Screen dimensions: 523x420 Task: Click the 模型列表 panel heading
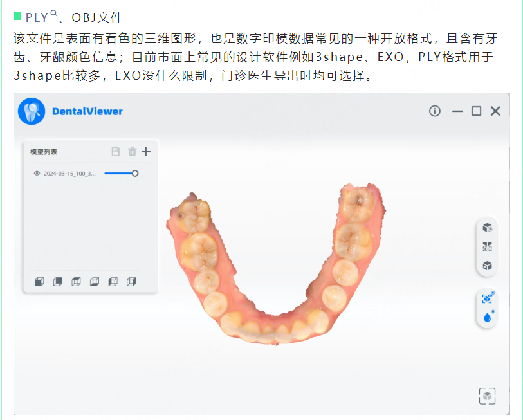tap(44, 152)
